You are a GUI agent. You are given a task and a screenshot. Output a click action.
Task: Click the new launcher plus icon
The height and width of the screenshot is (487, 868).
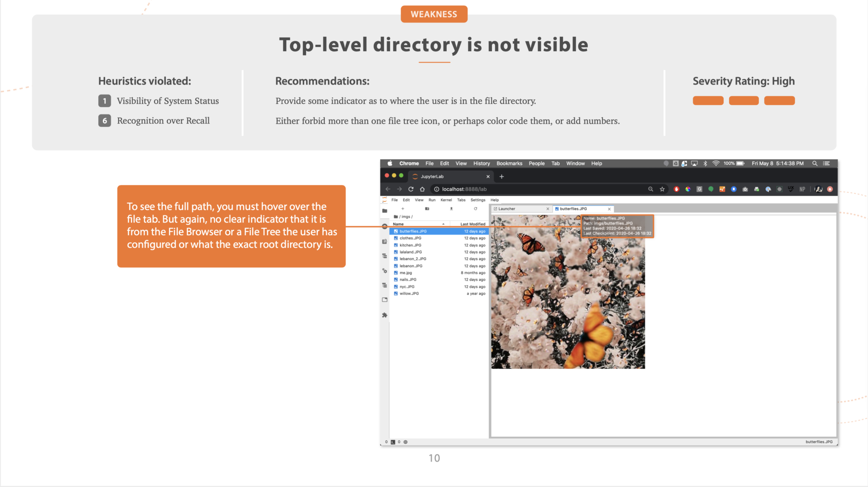(403, 208)
